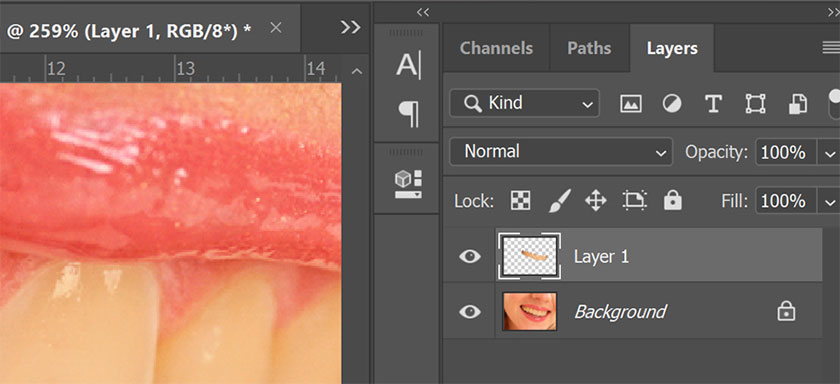Click the Background layer name
The height and width of the screenshot is (384, 840).
point(620,312)
